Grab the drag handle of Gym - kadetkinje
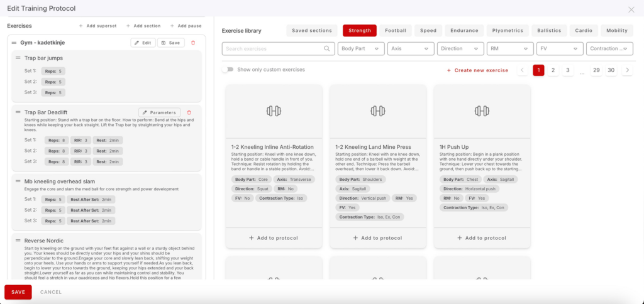 pos(14,43)
